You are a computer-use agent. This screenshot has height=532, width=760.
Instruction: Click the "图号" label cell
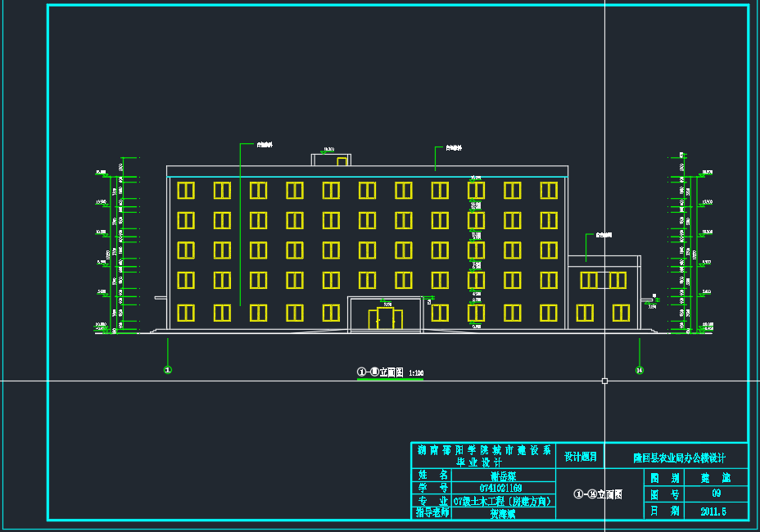[x=664, y=494]
